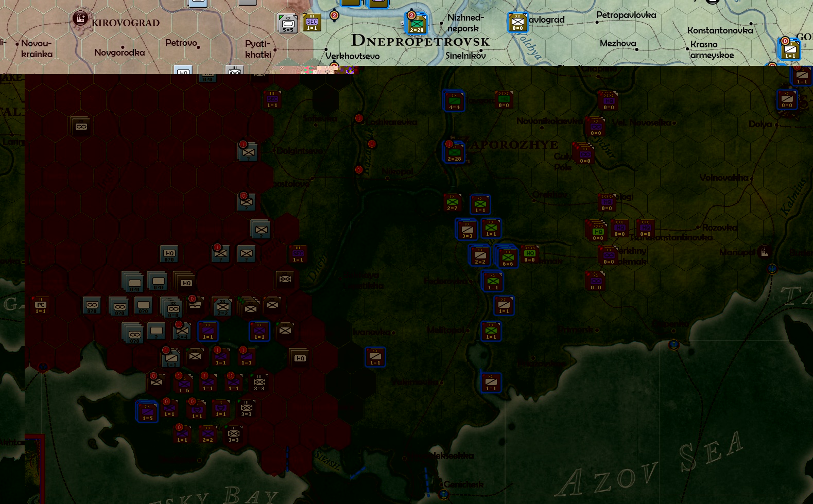Click the Genichesk town label
Viewport: 813px width, 504px height.
(463, 484)
